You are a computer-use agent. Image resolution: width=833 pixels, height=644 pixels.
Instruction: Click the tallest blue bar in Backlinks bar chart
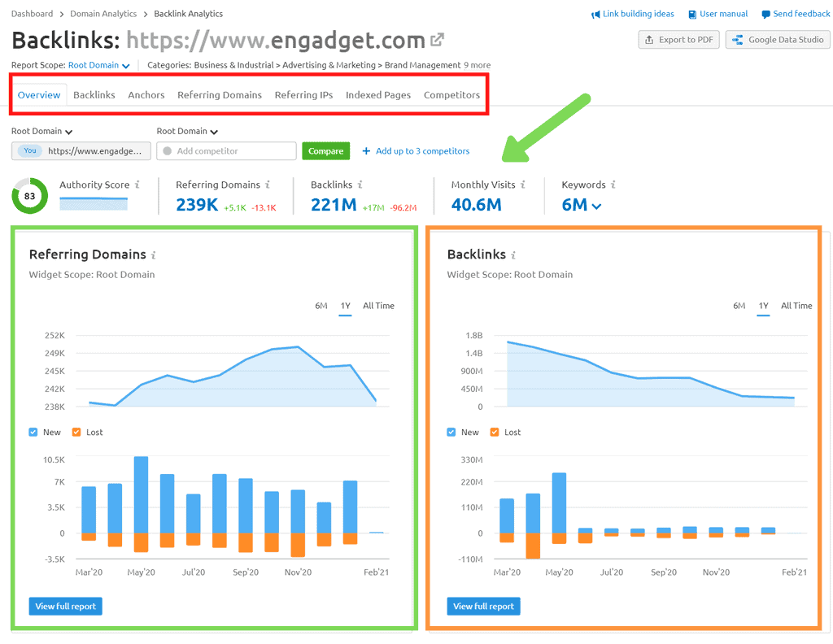tap(559, 503)
